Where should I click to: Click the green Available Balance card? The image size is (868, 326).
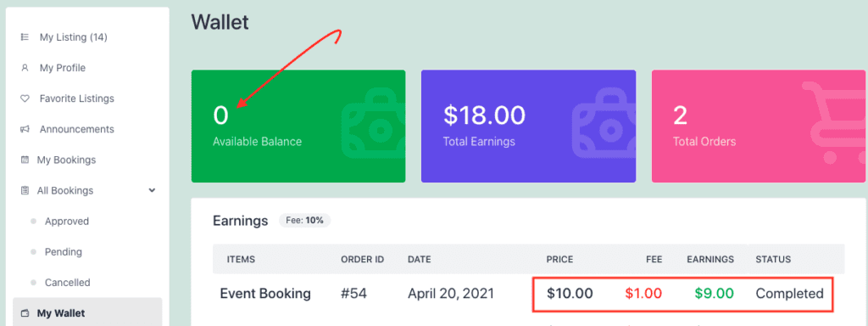298,126
